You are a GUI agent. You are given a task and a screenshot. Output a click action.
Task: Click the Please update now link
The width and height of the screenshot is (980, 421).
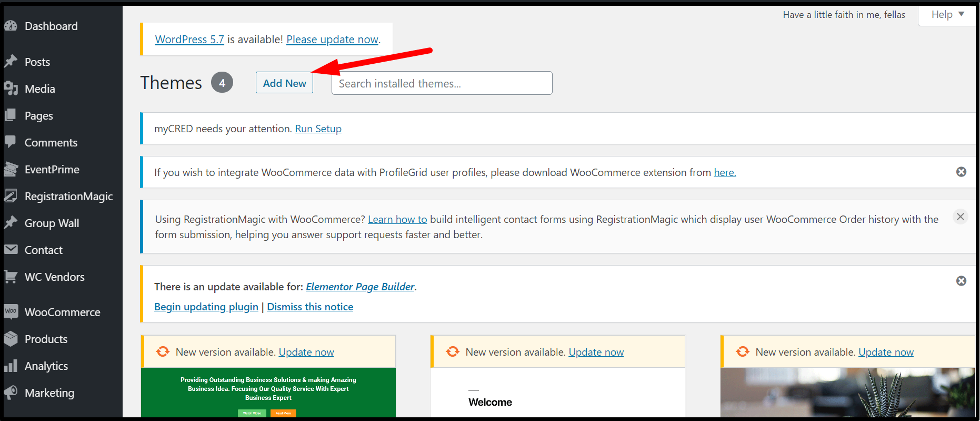point(332,40)
